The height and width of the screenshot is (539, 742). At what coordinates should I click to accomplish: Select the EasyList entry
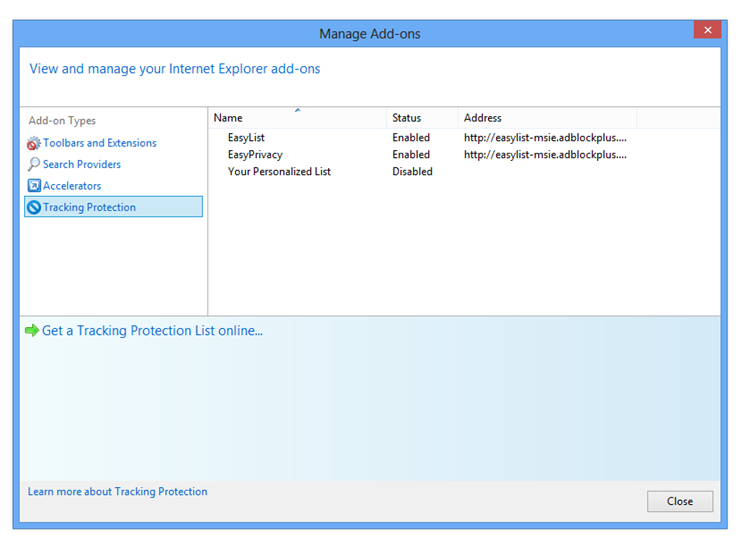tap(246, 138)
